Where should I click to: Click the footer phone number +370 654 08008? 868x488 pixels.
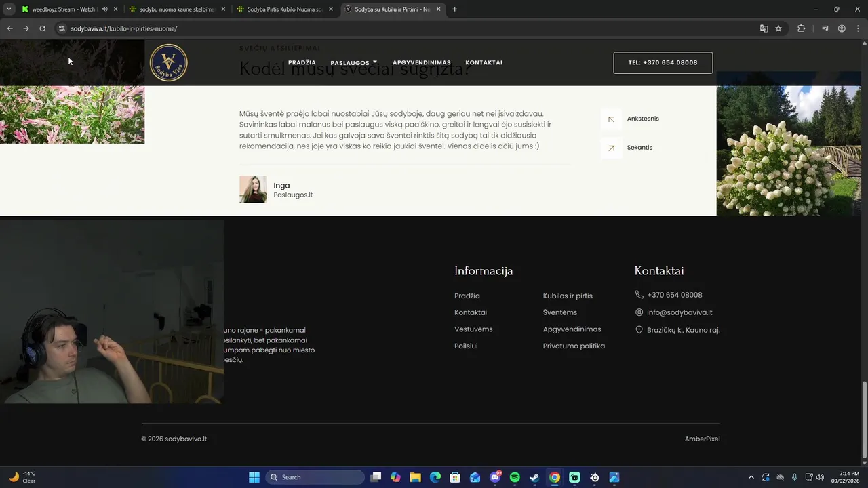click(675, 295)
